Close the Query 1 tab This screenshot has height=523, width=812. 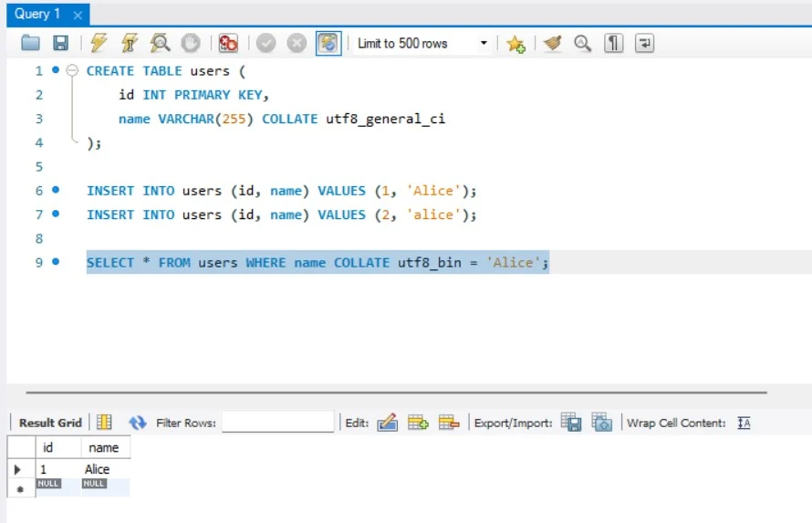78,16
